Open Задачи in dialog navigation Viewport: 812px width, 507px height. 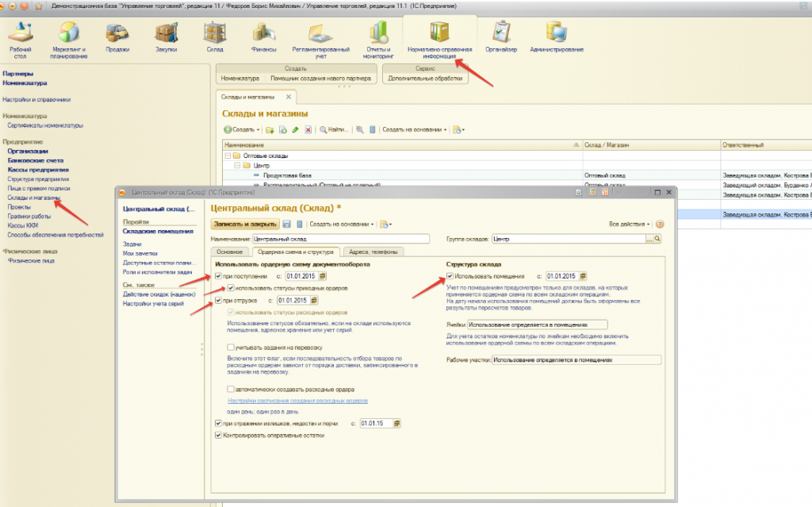click(x=132, y=244)
